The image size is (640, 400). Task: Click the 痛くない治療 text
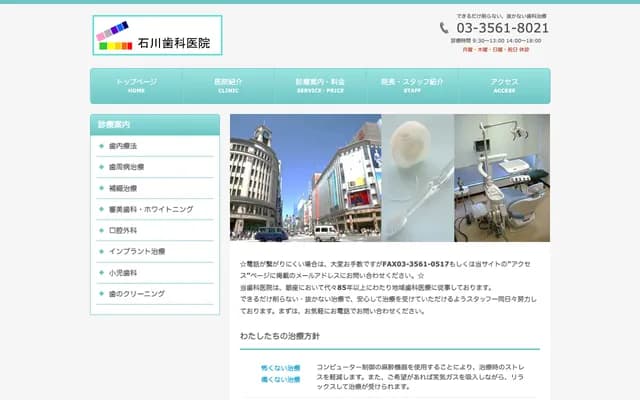281,380
